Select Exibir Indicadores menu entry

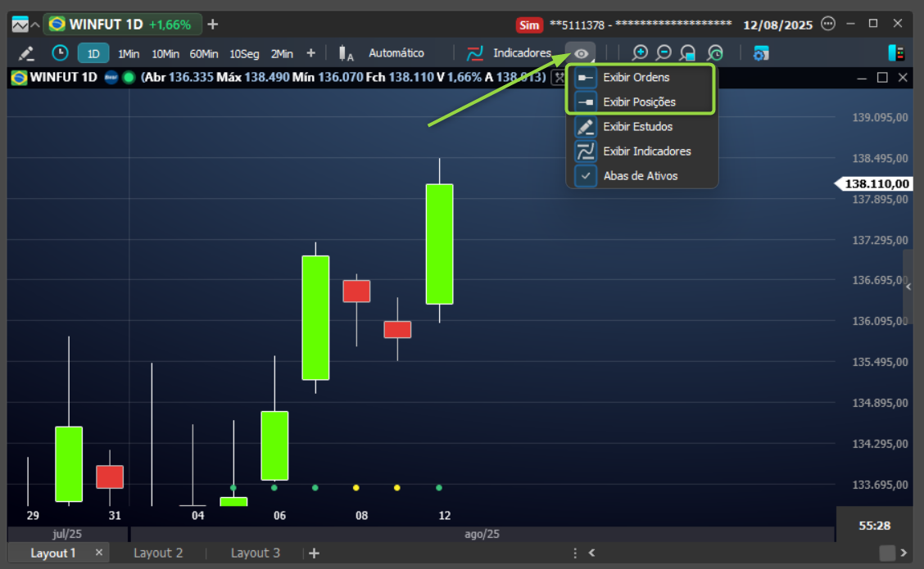click(641, 151)
